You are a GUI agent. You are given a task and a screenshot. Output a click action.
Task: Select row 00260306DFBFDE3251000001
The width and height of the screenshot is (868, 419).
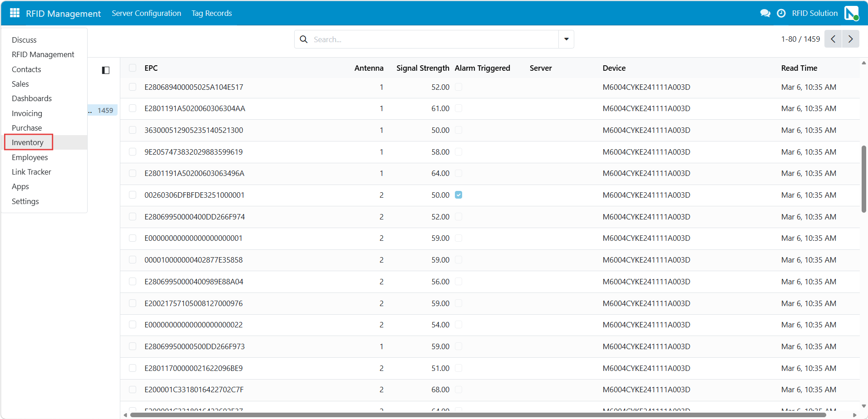click(x=133, y=195)
